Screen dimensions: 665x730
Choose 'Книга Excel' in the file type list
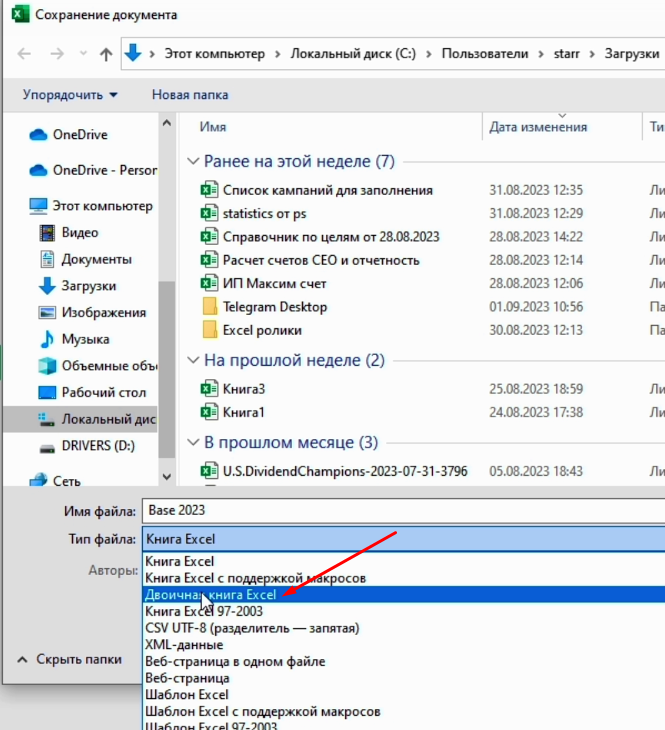point(404,561)
